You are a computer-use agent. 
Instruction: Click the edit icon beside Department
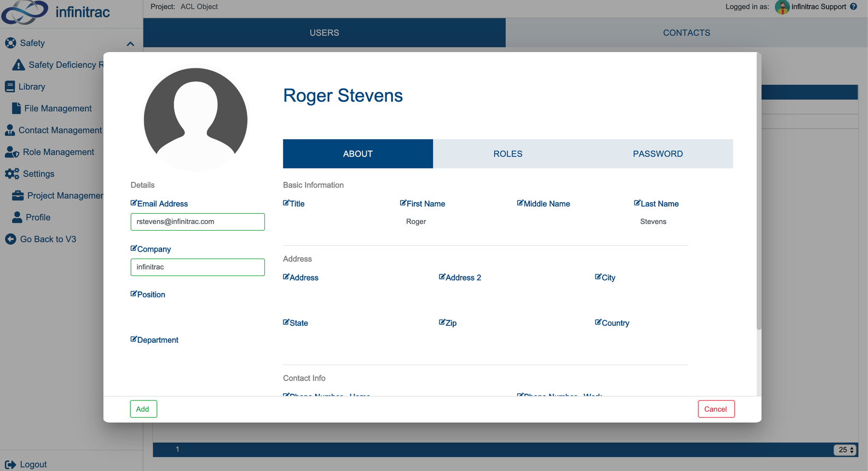tap(134, 340)
